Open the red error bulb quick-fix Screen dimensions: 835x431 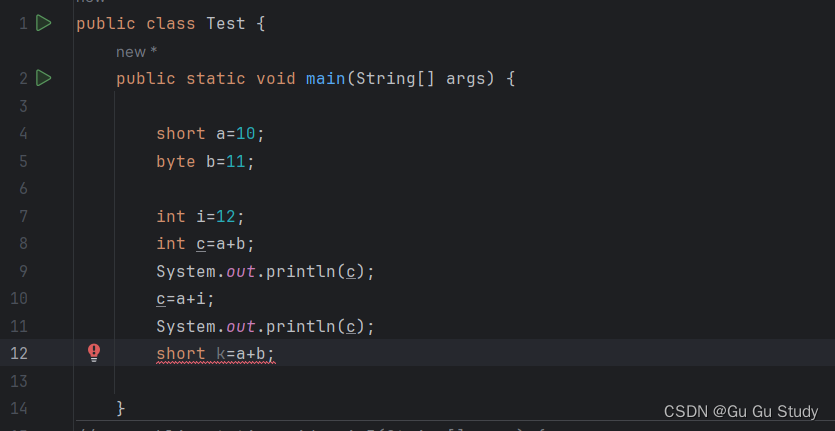[94, 353]
